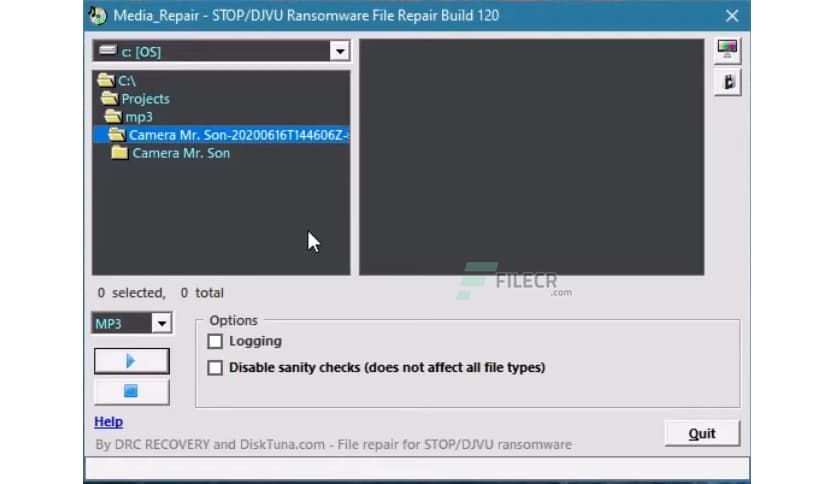The width and height of the screenshot is (836, 484).
Task: Click the plug icon button below monitor icon
Action: [727, 83]
